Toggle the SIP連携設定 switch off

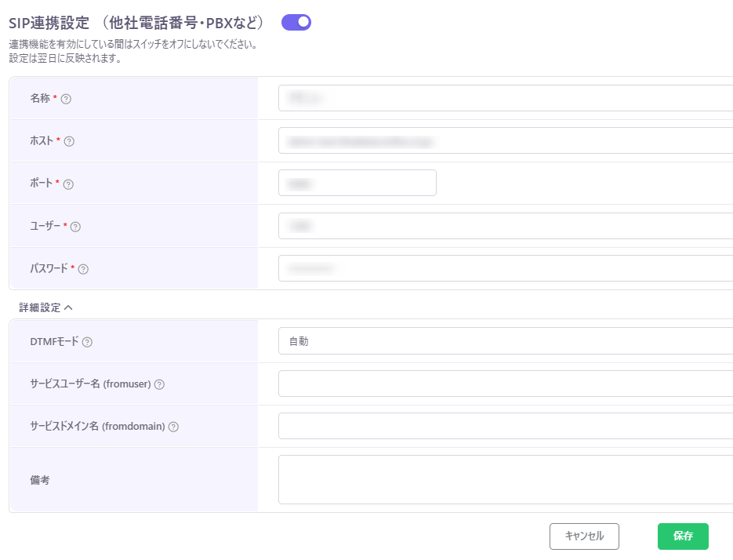pos(296,22)
